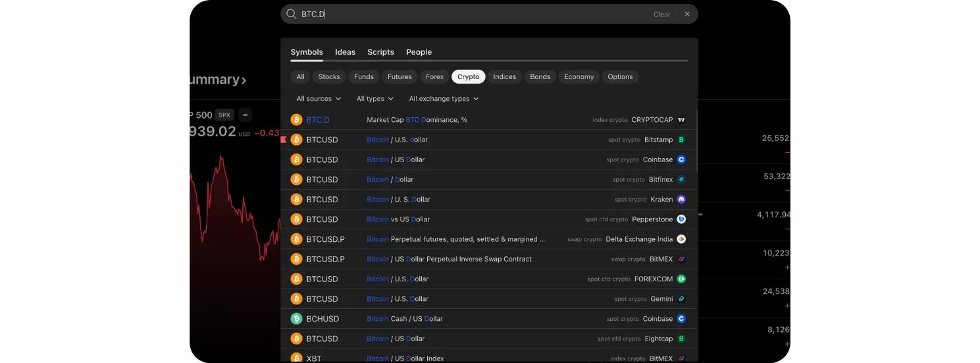Select the Stocks filter chip
The image size is (980, 363).
[x=329, y=77]
